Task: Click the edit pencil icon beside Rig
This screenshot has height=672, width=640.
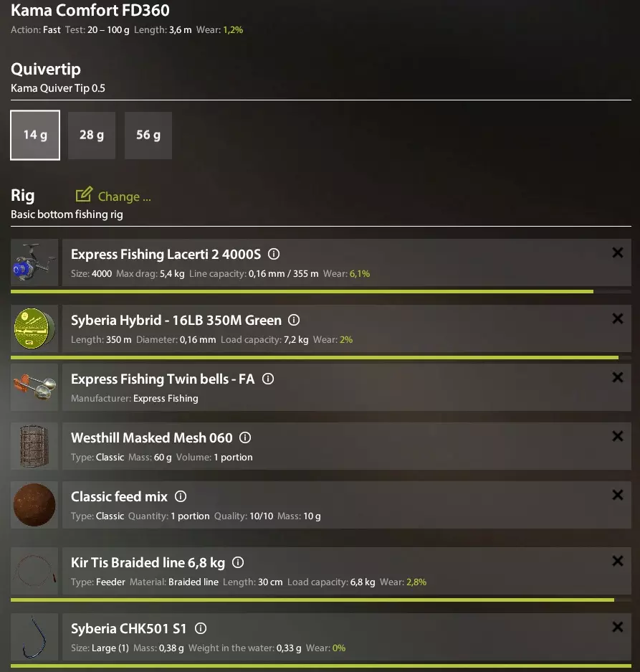Action: click(84, 194)
